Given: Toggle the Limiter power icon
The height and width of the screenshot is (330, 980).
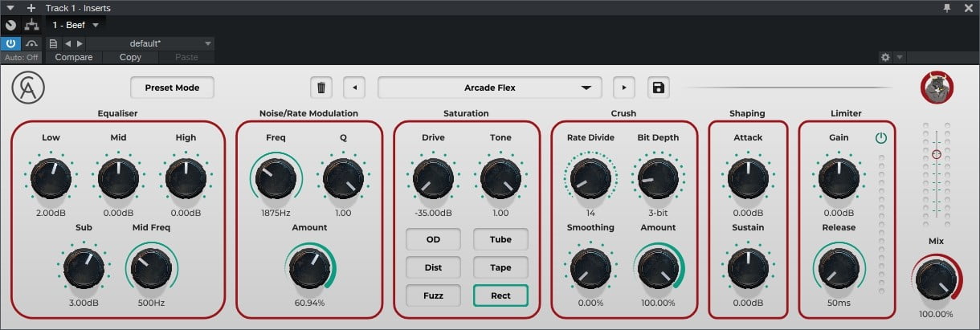Looking at the screenshot, I should pos(881,138).
